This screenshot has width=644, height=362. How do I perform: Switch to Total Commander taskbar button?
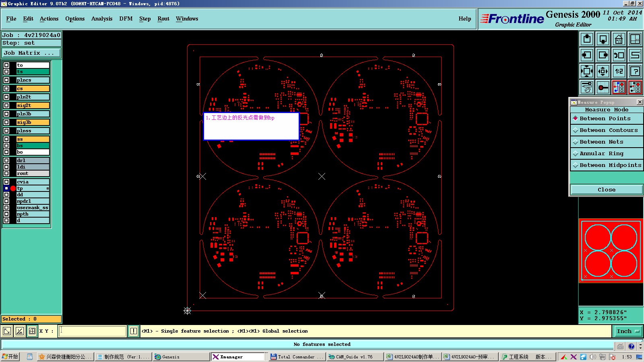click(x=297, y=357)
